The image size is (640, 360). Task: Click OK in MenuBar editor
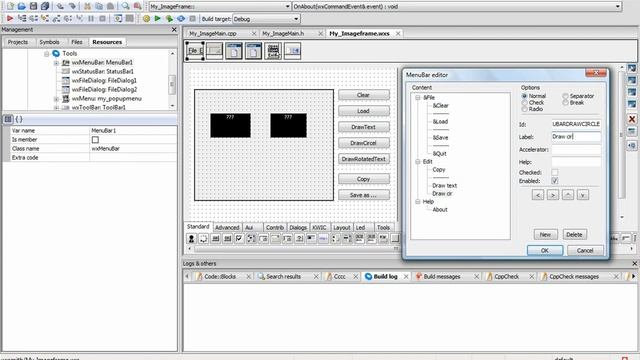tap(544, 250)
